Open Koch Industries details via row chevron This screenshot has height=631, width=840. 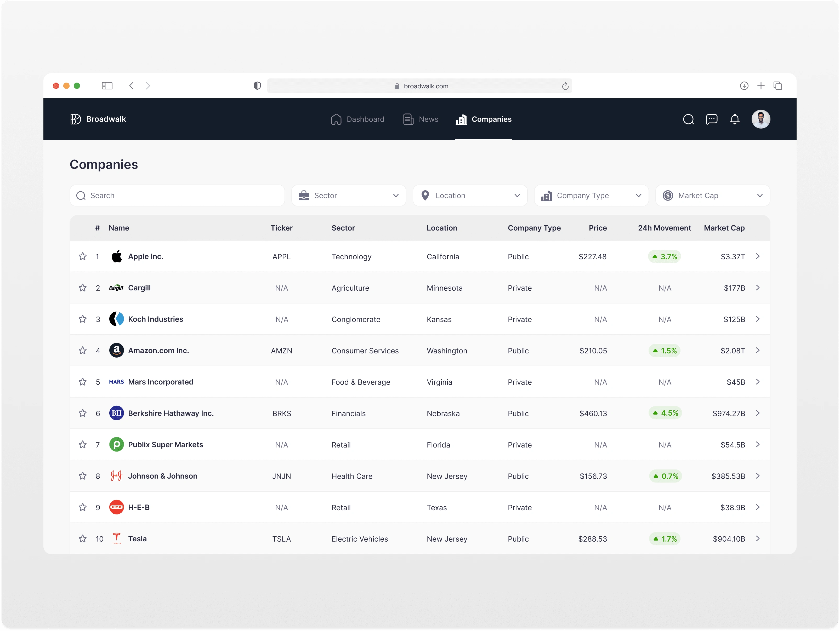tap(758, 319)
